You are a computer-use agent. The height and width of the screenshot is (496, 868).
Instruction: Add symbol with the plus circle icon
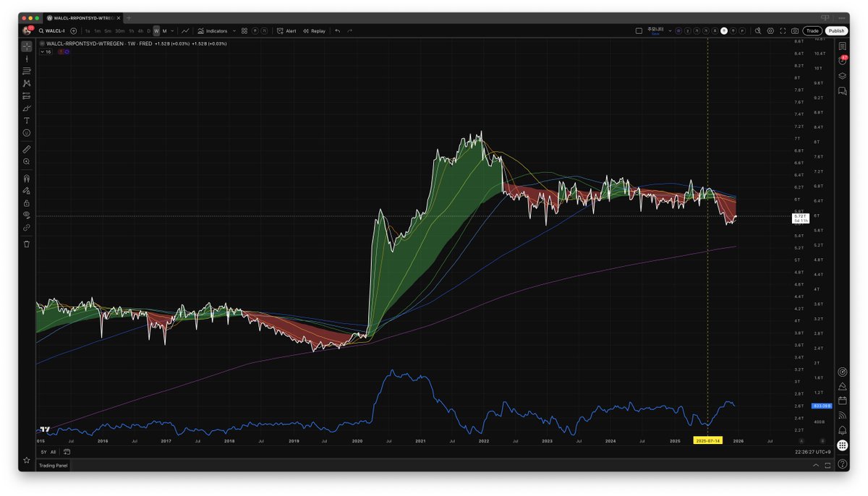click(x=74, y=31)
